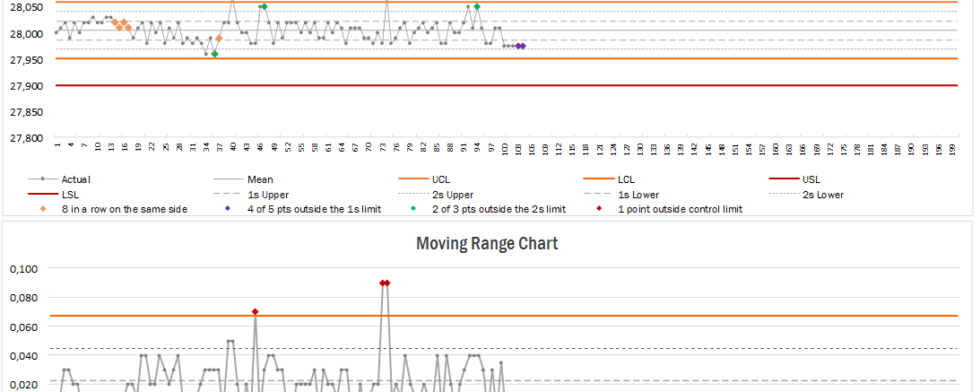Select the '2s Lower' legend entry
The image size is (980, 392).
(x=820, y=194)
